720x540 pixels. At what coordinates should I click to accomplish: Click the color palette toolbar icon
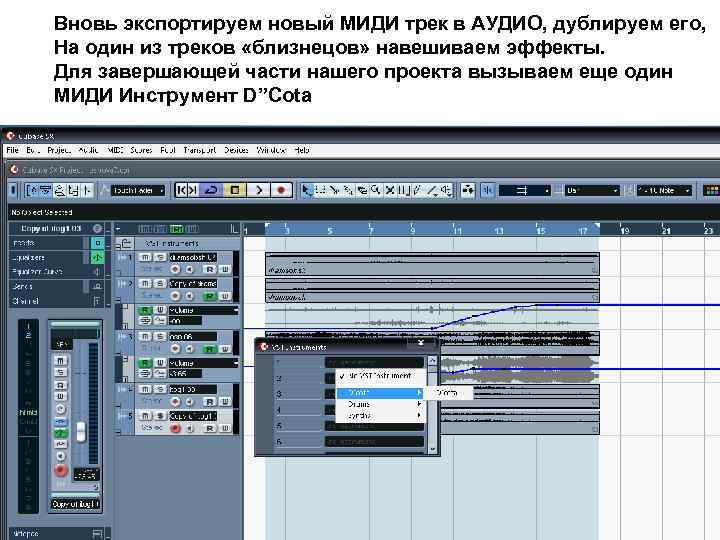click(712, 190)
